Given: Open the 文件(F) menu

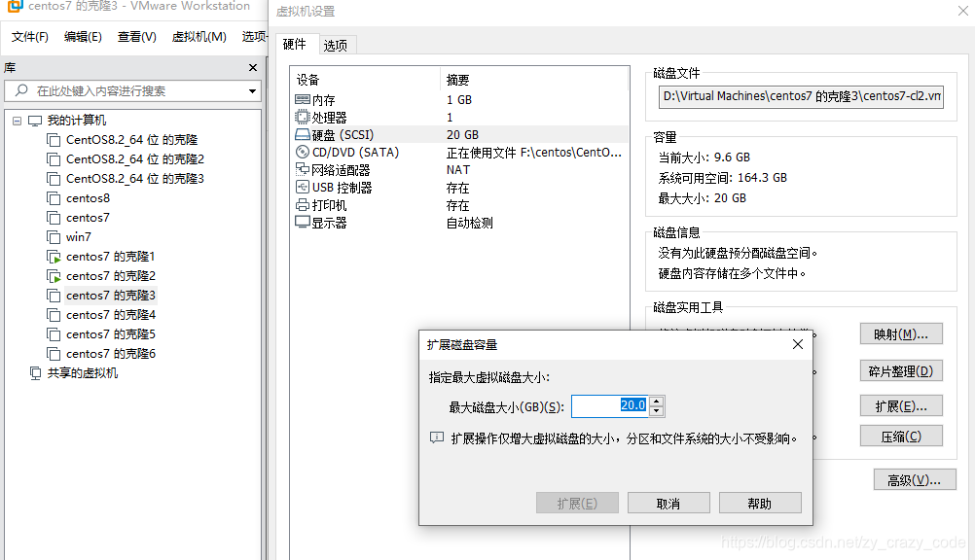Looking at the screenshot, I should [x=30, y=37].
